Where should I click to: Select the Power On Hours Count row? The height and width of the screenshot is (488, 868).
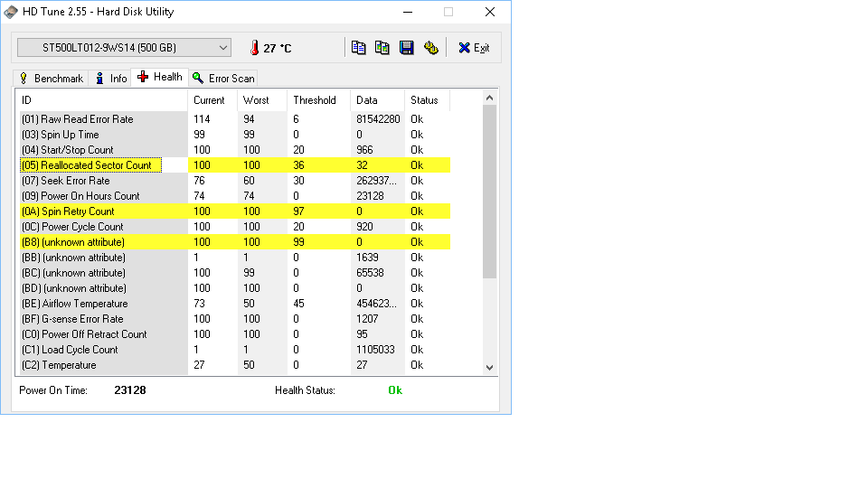[235, 196]
